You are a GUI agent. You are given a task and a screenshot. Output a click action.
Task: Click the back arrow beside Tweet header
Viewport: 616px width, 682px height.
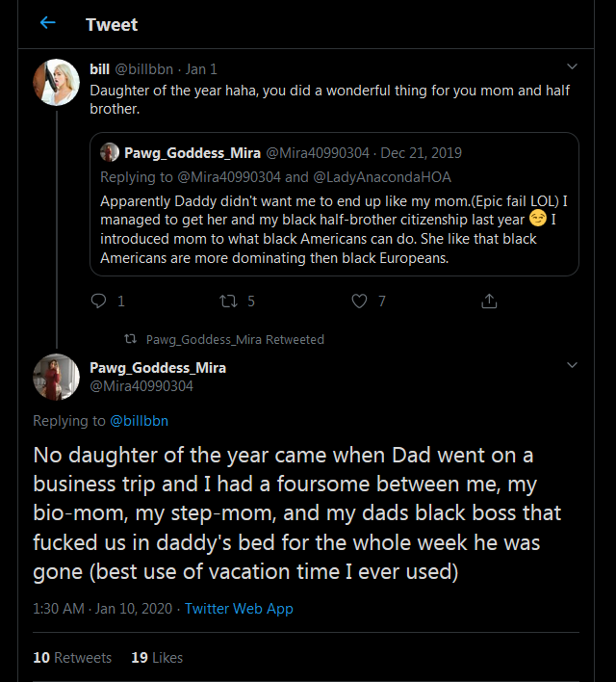pos(48,23)
